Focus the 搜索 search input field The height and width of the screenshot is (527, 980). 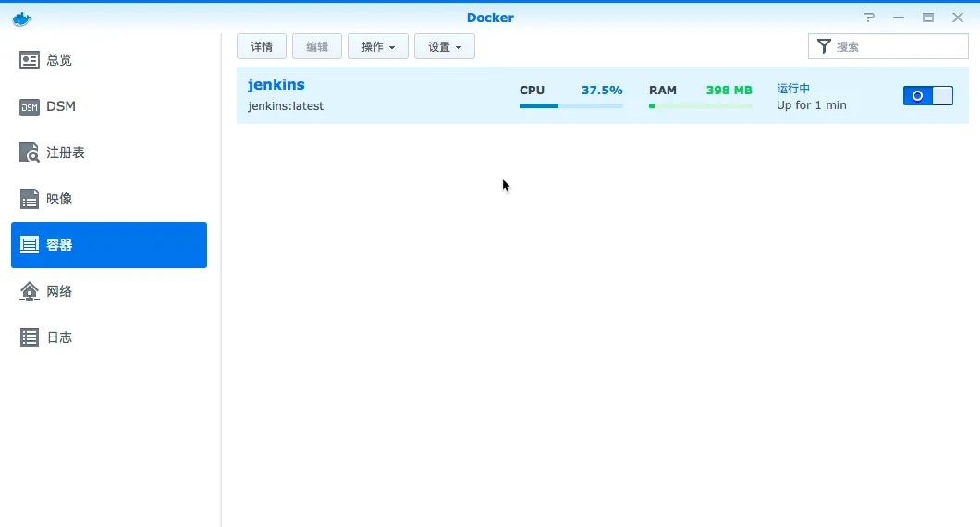click(897, 46)
